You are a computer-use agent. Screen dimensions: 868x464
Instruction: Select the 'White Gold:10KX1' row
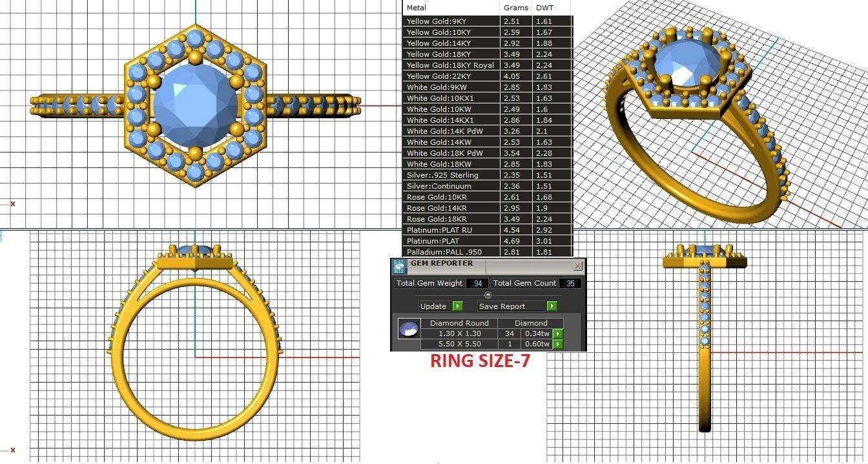(488, 98)
